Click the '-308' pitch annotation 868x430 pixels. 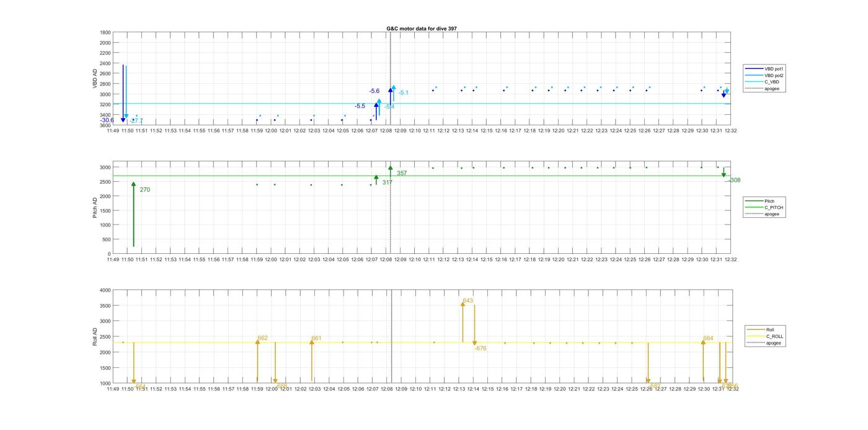(735, 180)
